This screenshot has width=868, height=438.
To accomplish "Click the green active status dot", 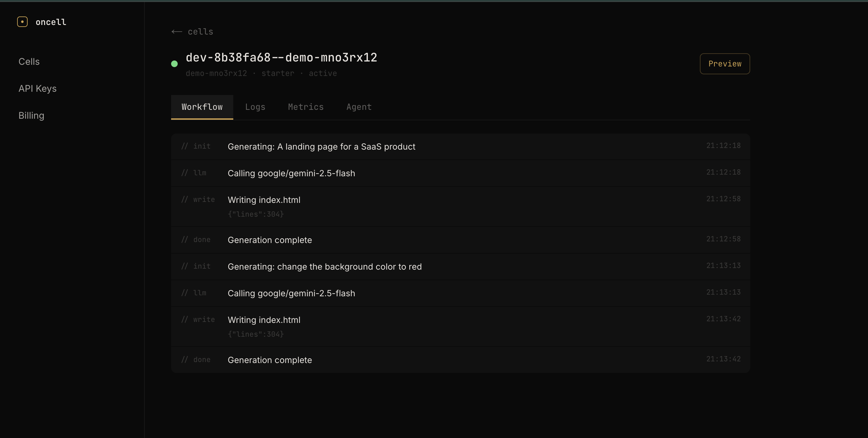I will tap(174, 64).
